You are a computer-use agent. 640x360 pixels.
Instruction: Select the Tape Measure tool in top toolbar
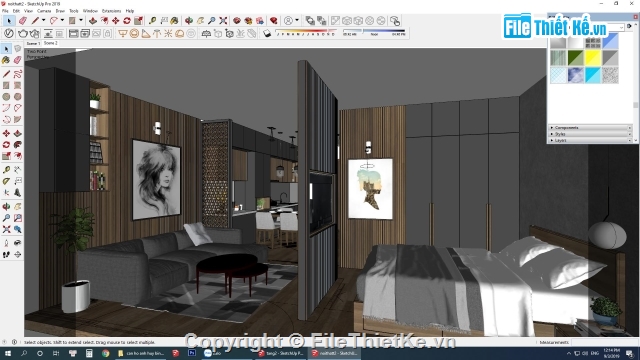(152, 20)
